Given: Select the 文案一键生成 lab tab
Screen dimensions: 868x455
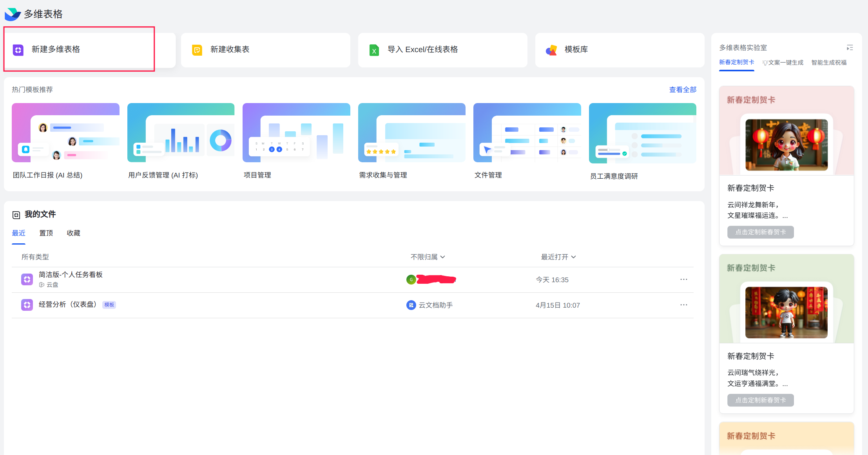Looking at the screenshot, I should coord(783,63).
